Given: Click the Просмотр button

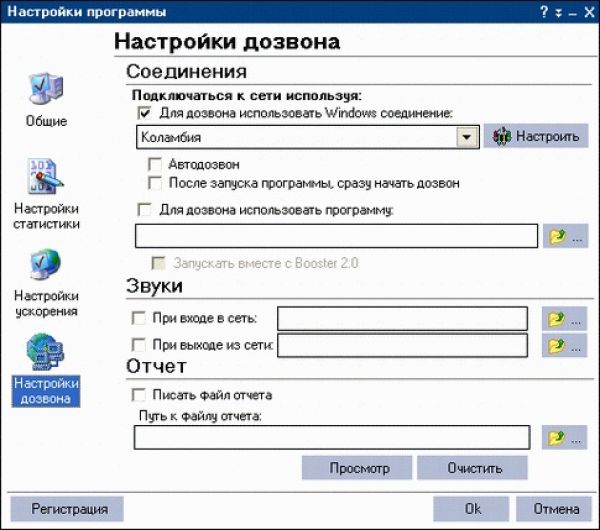Looking at the screenshot, I should coord(357,468).
